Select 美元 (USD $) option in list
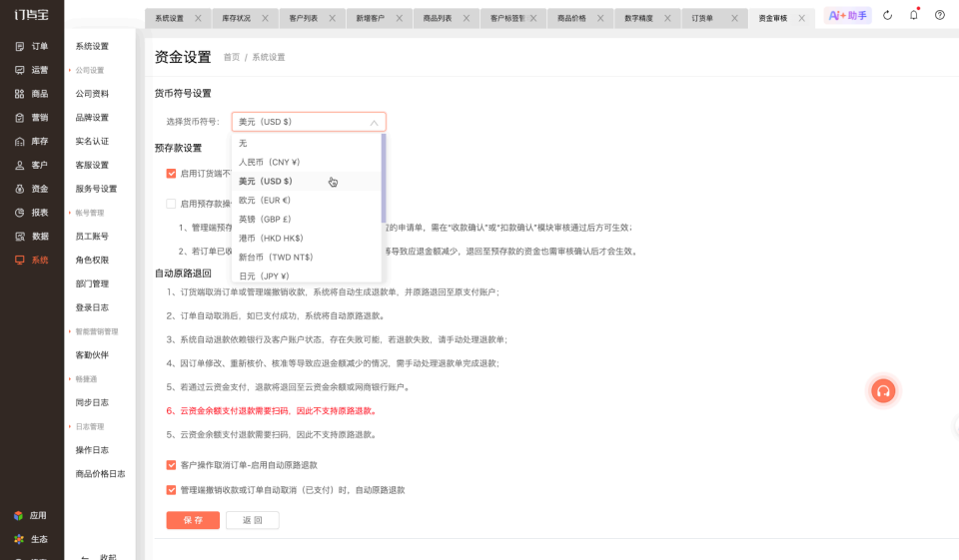 (307, 181)
